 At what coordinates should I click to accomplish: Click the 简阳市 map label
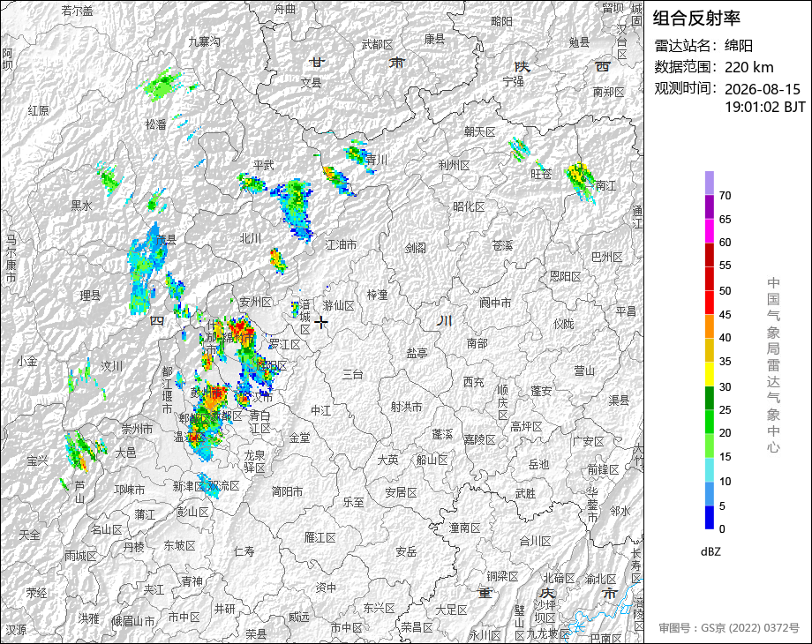point(288,491)
